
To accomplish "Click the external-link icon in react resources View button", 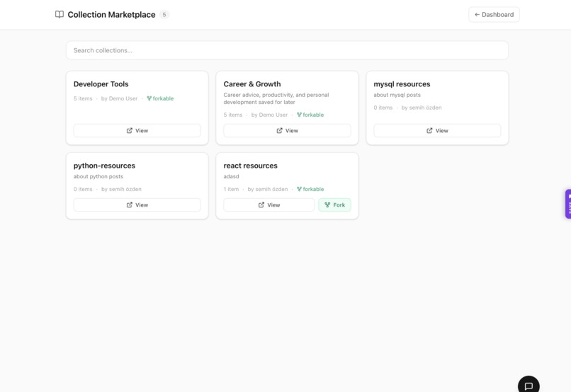I will (x=261, y=204).
